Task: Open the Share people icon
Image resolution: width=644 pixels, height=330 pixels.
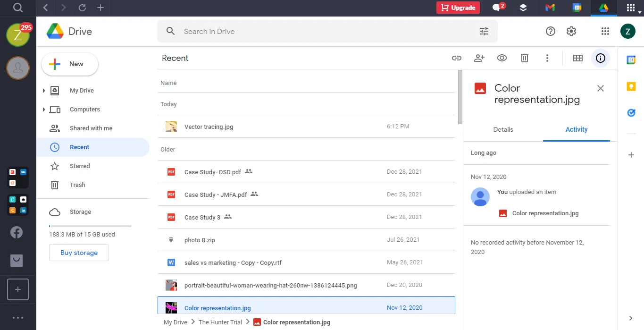Action: (479, 58)
